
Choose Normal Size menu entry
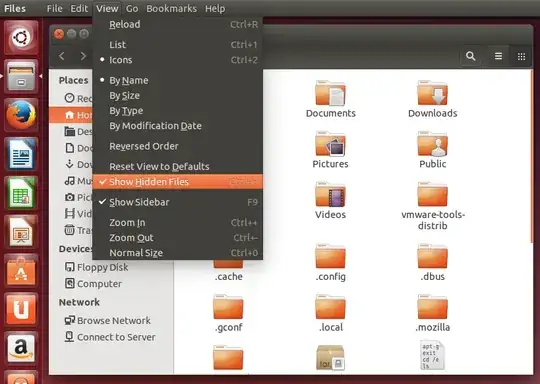click(178, 253)
